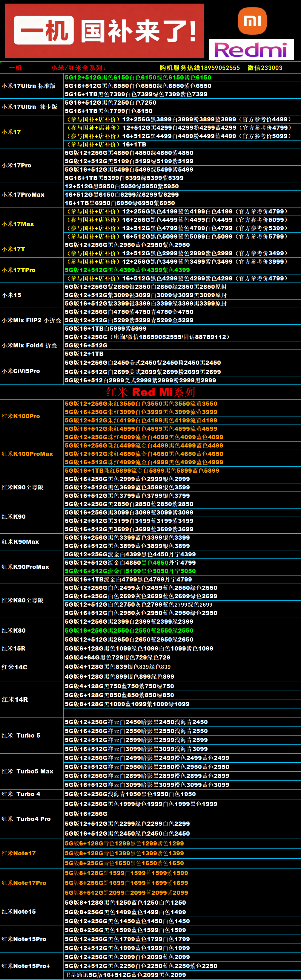The width and height of the screenshot is (301, 980).
Task: Click the red '一机 国补来了!' banner
Action: 105,31
